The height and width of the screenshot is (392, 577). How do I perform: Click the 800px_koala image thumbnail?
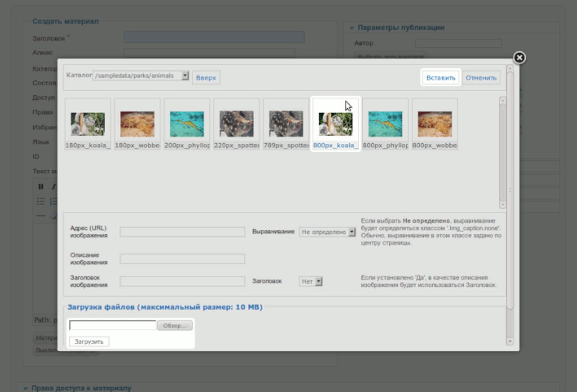(x=335, y=124)
